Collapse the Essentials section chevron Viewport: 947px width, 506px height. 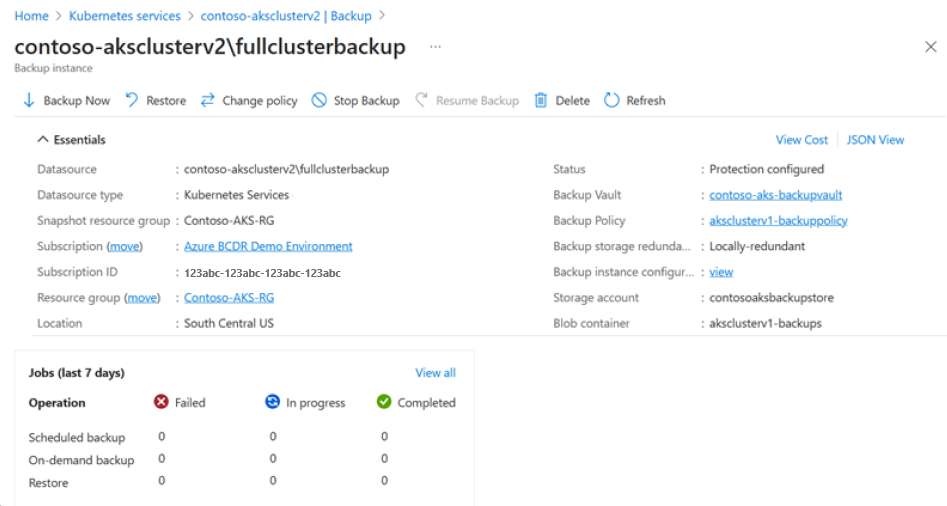(x=42, y=139)
